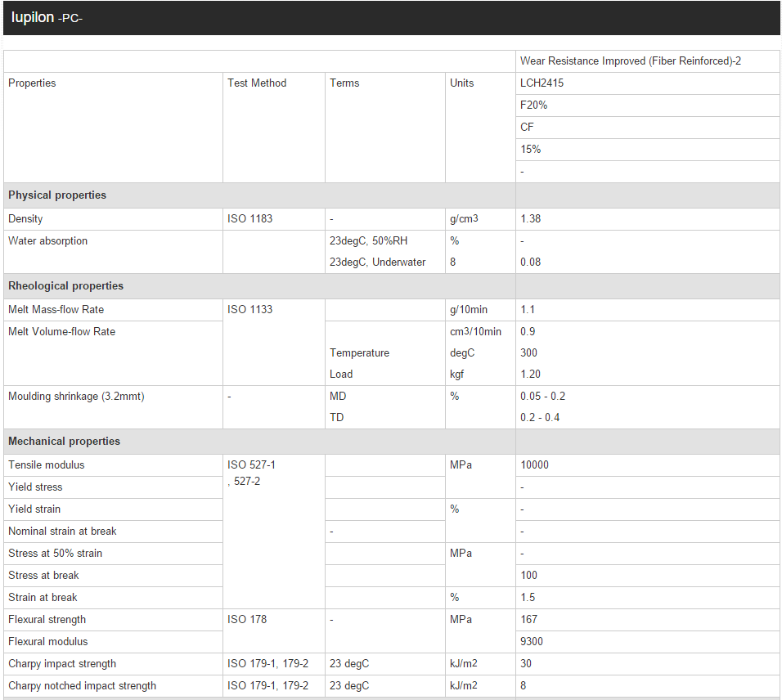Image resolution: width=782 pixels, height=700 pixels.
Task: Click the 'Test Method' column header
Action: [x=257, y=83]
